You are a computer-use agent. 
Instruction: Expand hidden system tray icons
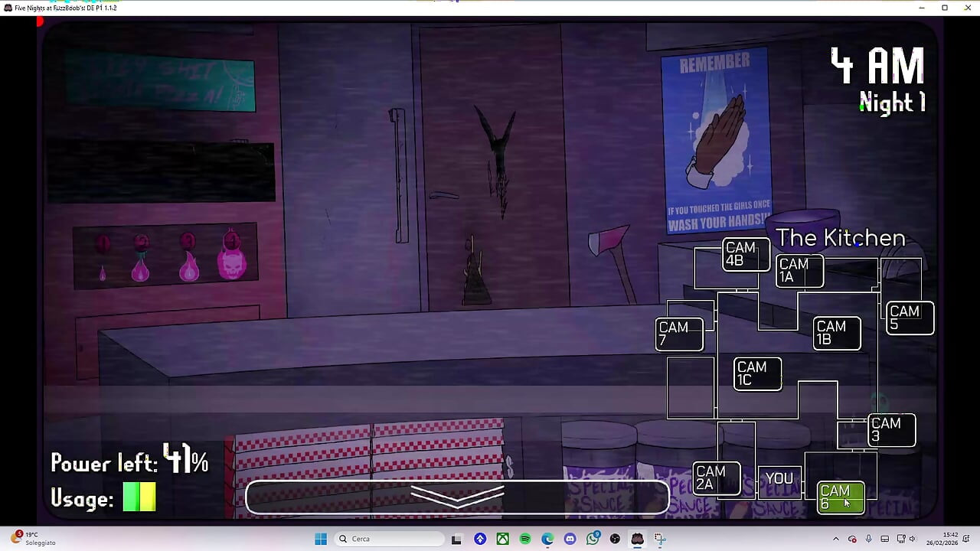point(835,539)
